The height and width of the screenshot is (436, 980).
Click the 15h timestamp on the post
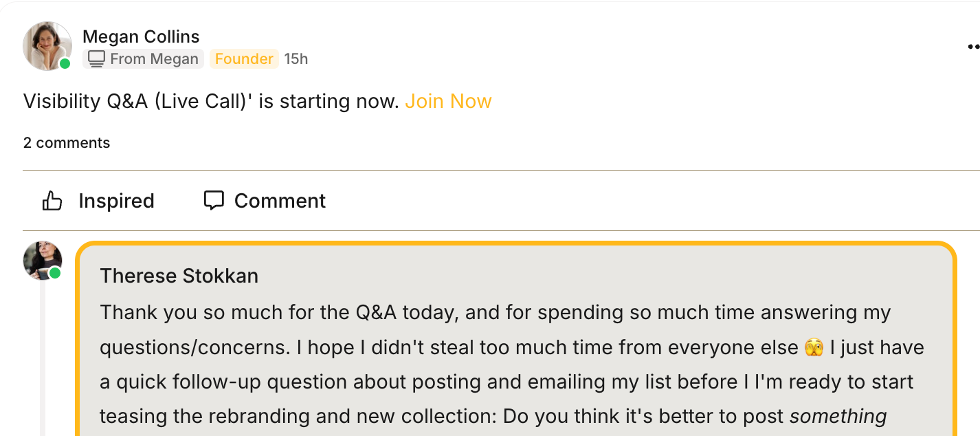[296, 58]
